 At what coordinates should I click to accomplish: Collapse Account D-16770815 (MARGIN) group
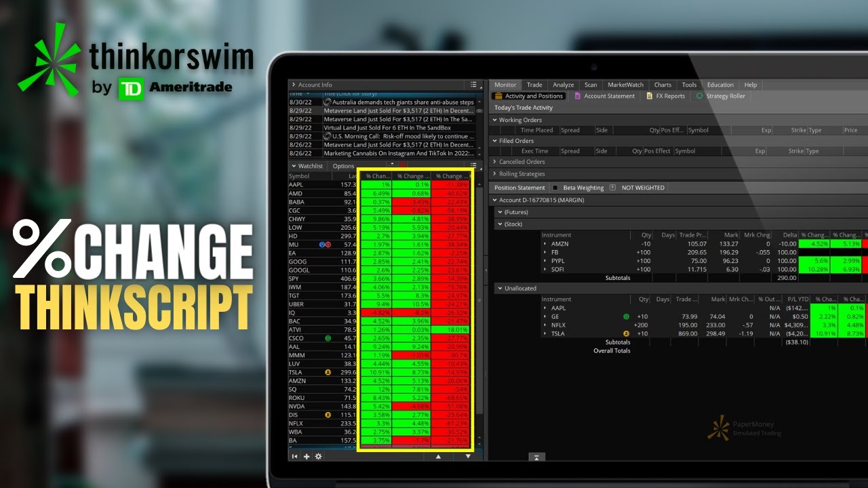point(495,200)
